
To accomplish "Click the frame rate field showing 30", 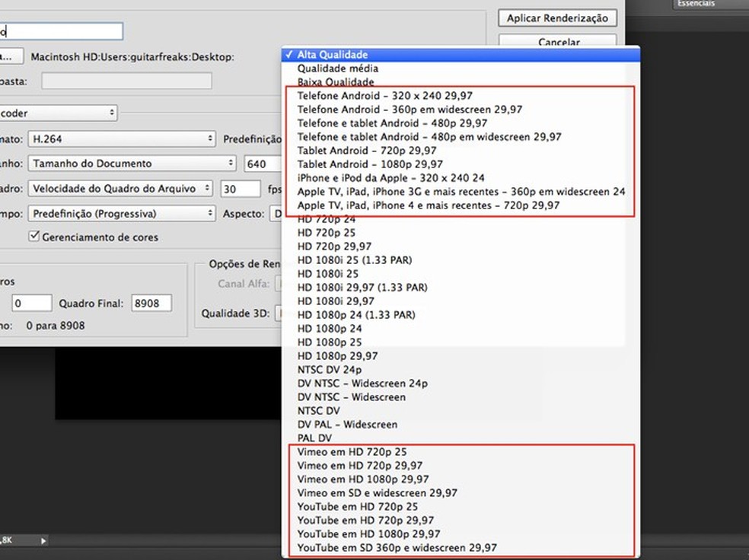I will (239, 189).
